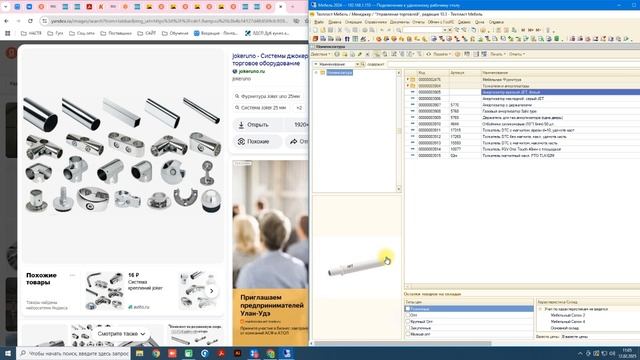The image size is (640, 360).
Task: Sort by the Артикул column header
Action: tap(465, 73)
